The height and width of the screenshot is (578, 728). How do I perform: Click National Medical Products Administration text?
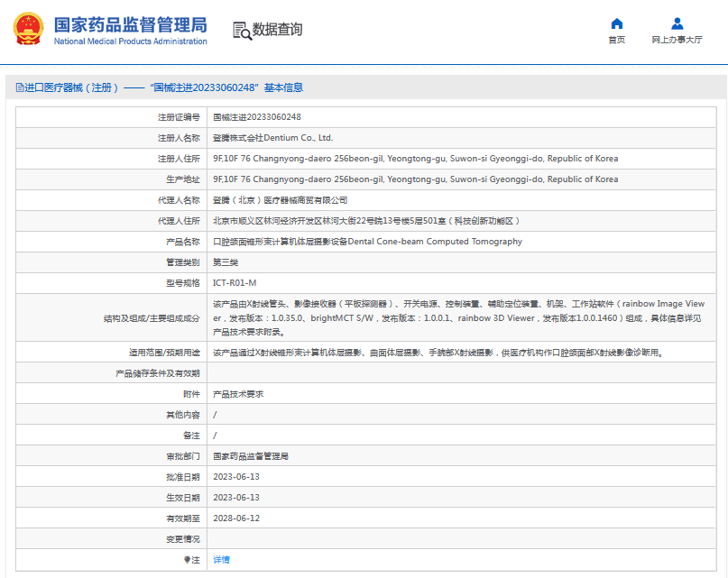click(x=131, y=41)
